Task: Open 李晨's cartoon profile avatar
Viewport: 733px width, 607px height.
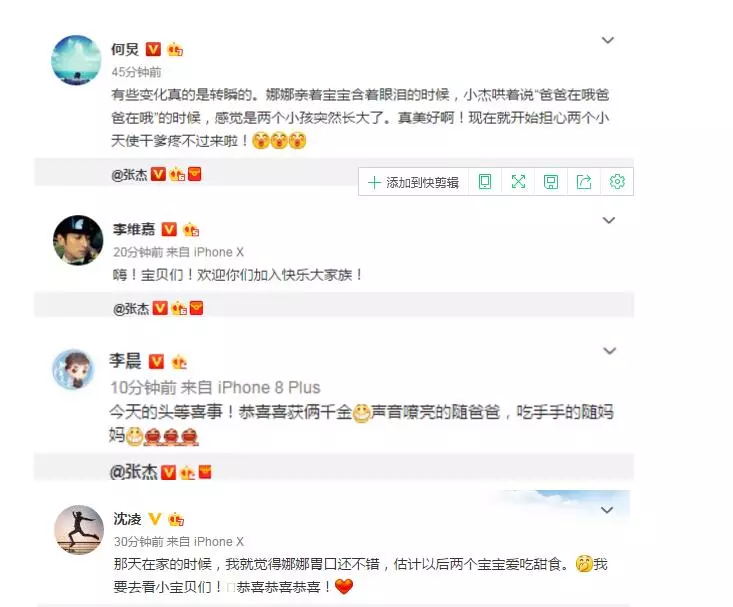Action: pyautogui.click(x=73, y=369)
